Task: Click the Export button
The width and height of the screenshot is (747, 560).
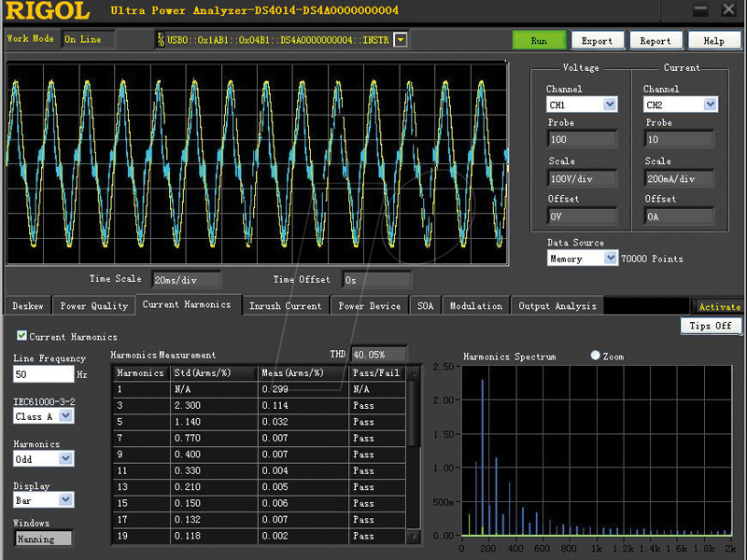Action: 597,41
